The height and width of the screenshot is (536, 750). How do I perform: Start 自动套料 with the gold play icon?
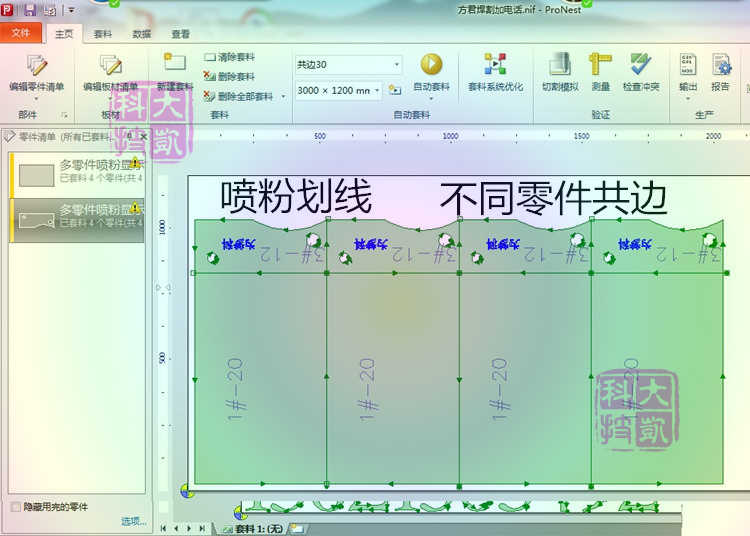click(x=431, y=64)
